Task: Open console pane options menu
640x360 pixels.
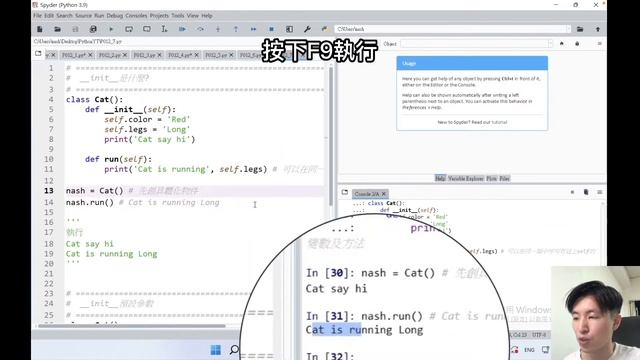Action: (x=600, y=192)
